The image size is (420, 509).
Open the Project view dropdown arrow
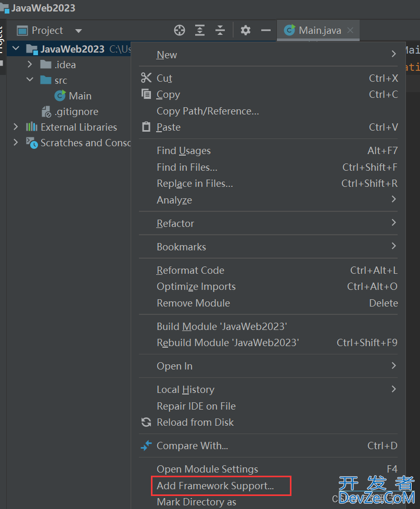(79, 31)
